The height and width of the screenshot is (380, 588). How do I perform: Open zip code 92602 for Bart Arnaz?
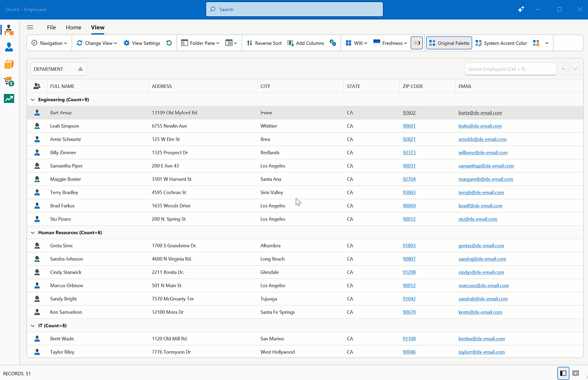[x=409, y=112]
